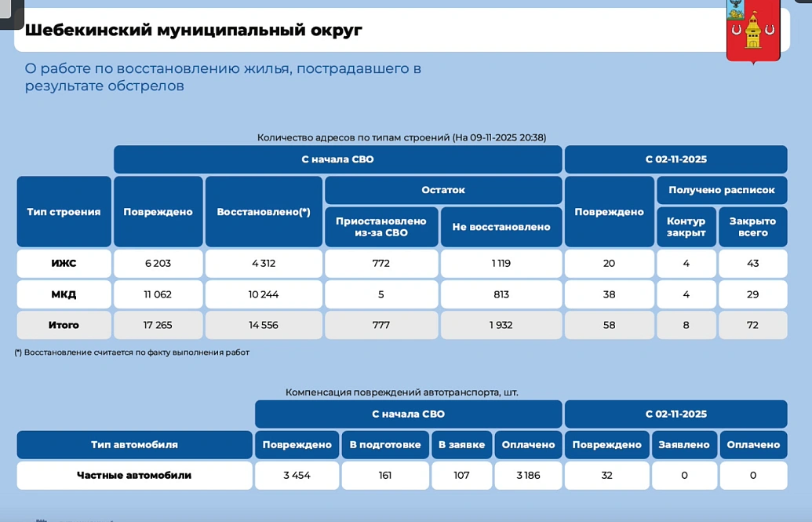Click the "В подготовке" column header

point(385,444)
